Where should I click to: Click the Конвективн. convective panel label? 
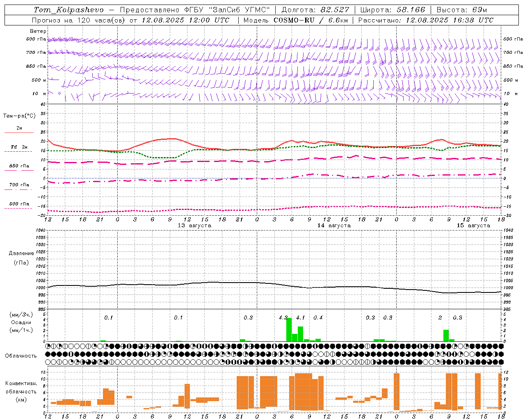(21, 383)
